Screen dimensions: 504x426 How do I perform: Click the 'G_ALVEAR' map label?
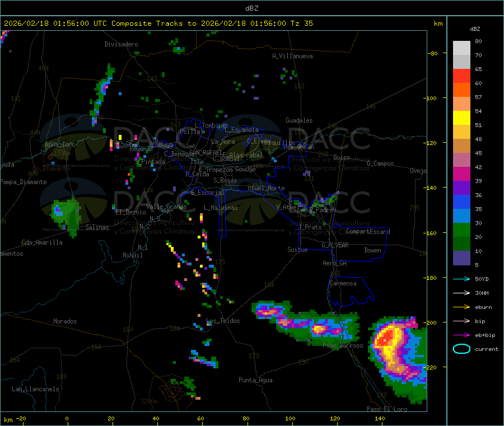335,245
